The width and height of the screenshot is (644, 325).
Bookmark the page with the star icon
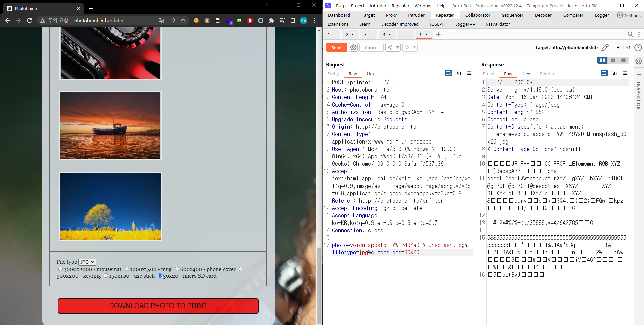(183, 21)
